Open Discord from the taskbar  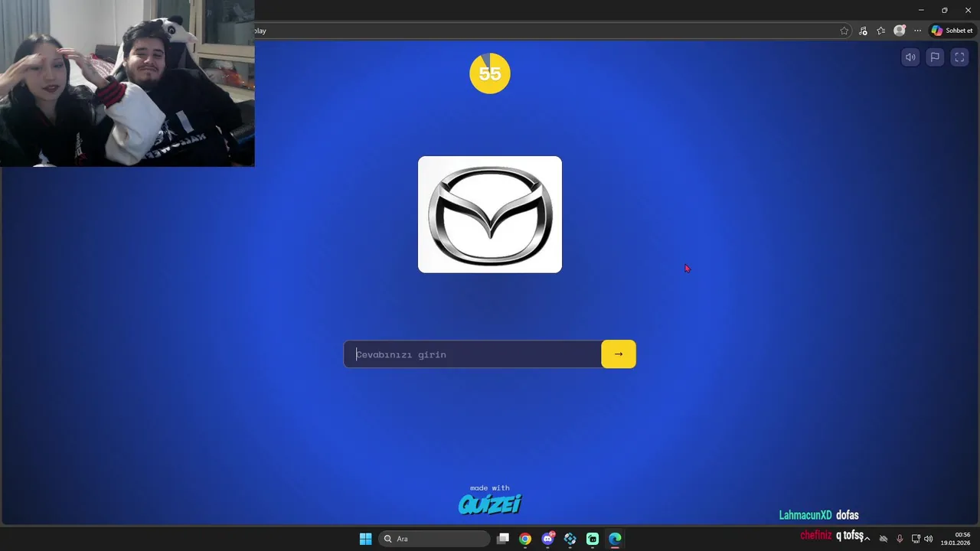[x=547, y=539]
